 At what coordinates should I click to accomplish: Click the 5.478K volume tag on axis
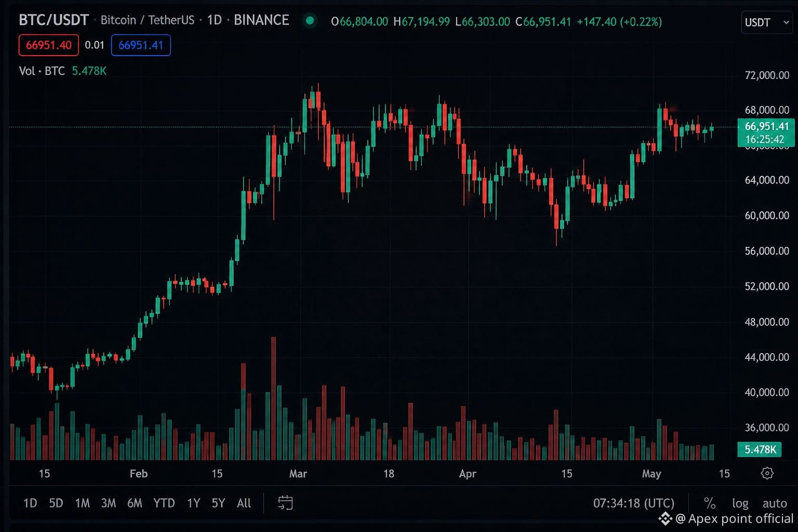[760, 449]
